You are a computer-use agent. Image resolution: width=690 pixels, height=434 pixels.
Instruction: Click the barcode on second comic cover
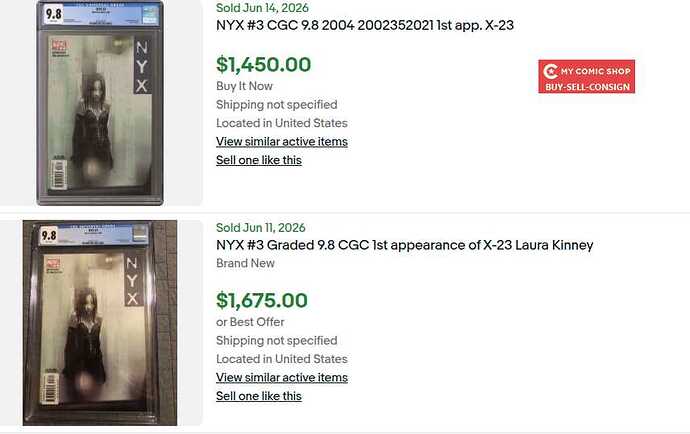(51, 389)
